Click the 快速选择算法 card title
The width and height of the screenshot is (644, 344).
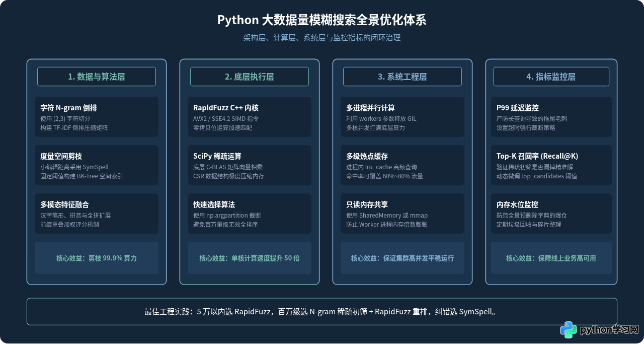214,204
